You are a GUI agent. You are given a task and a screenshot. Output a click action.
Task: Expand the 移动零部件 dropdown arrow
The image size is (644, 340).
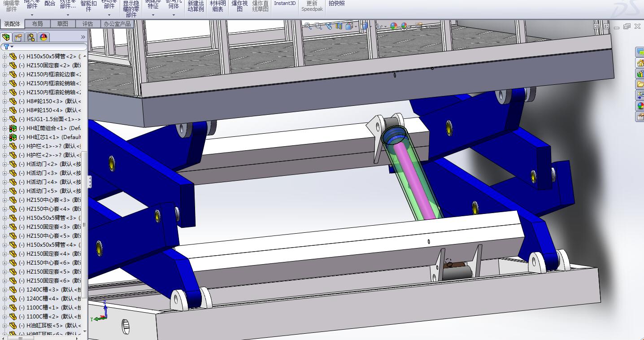click(x=109, y=15)
